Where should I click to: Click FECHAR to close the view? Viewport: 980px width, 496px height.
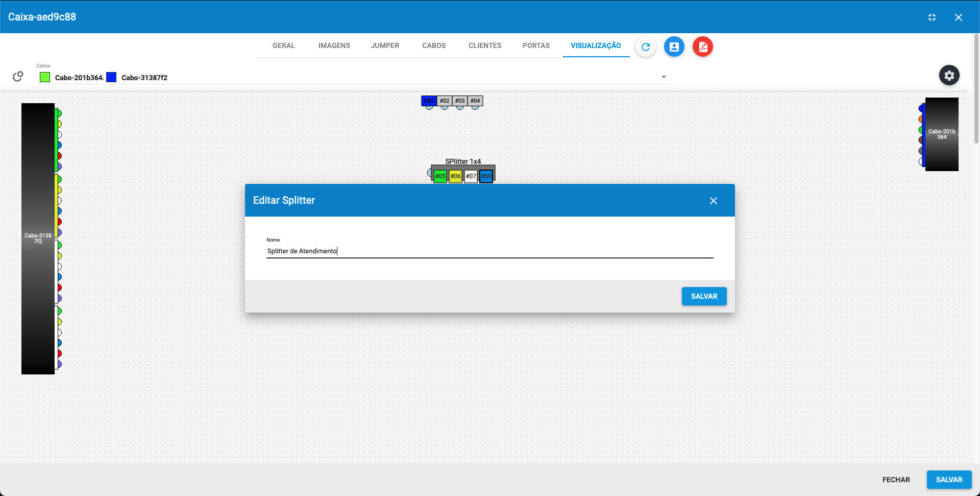coord(896,480)
